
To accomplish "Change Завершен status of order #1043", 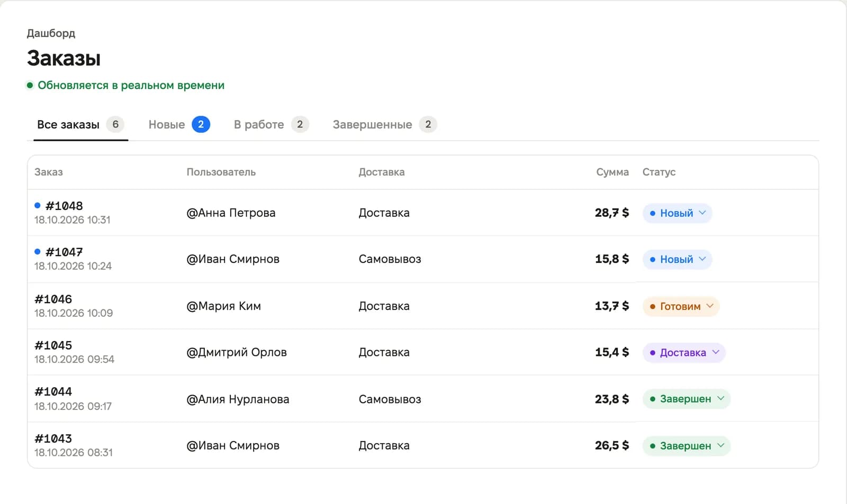I will [x=687, y=446].
